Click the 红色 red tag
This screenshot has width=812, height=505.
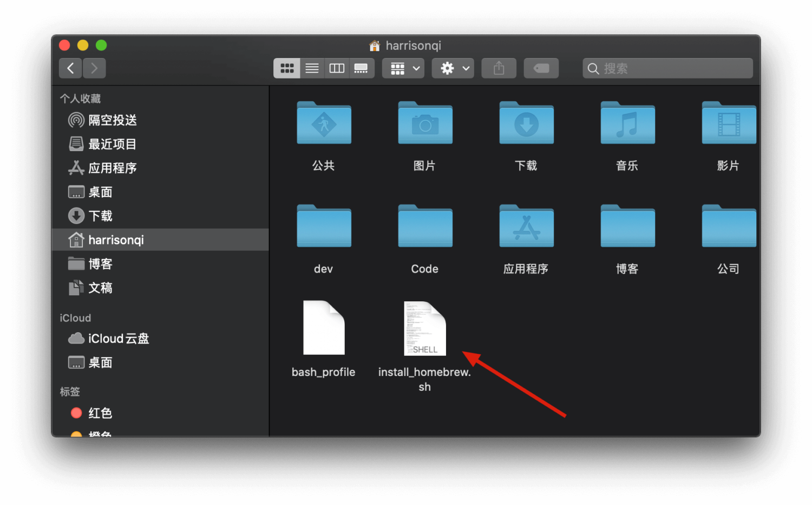100,413
